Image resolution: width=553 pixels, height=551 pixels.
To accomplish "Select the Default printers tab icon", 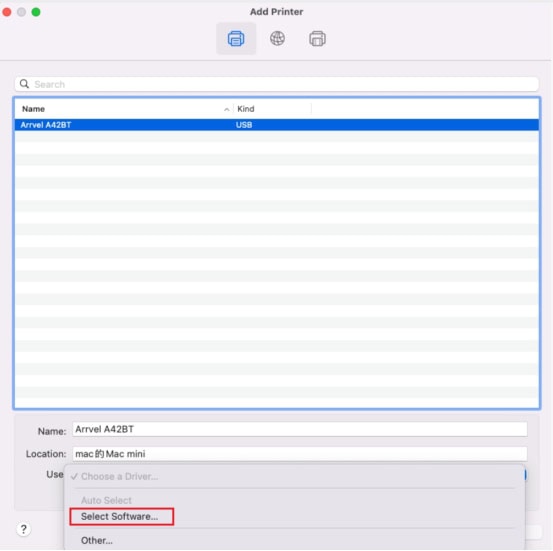I will click(x=236, y=38).
